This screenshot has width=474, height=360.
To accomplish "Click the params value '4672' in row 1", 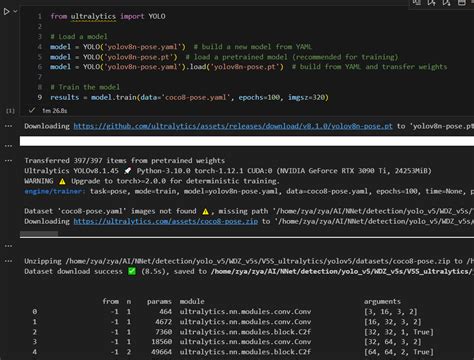I will (x=163, y=322).
